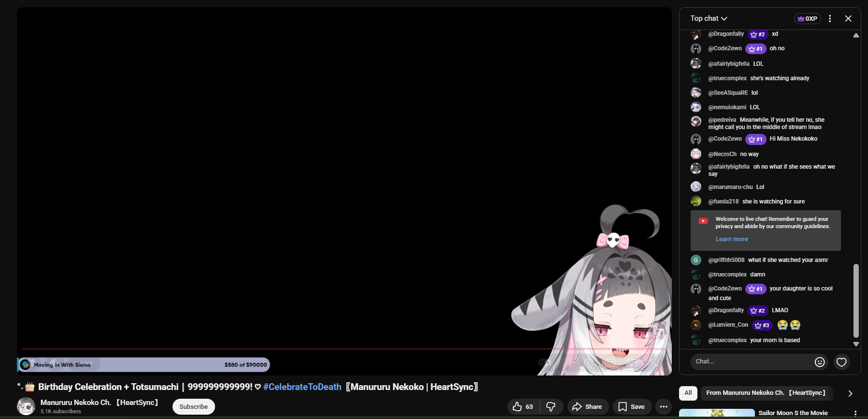Open more actions menu beside Save
The height and width of the screenshot is (419, 868).
click(664, 407)
